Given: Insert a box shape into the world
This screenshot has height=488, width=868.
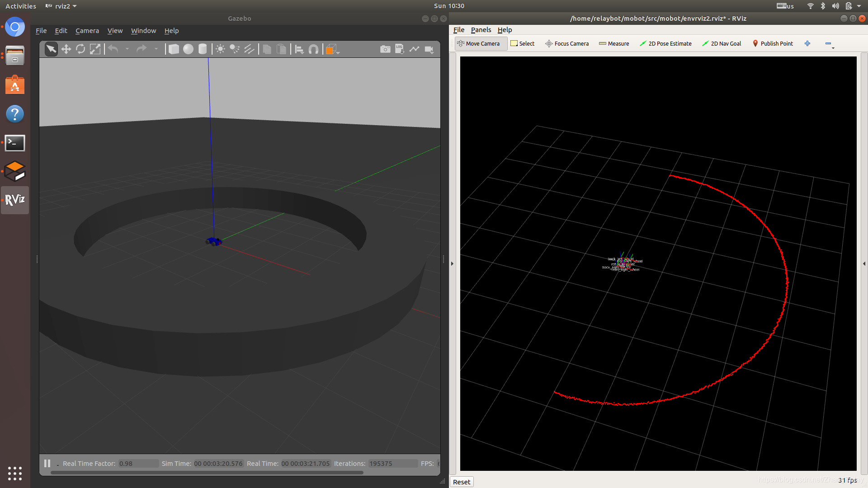Looking at the screenshot, I should (174, 49).
